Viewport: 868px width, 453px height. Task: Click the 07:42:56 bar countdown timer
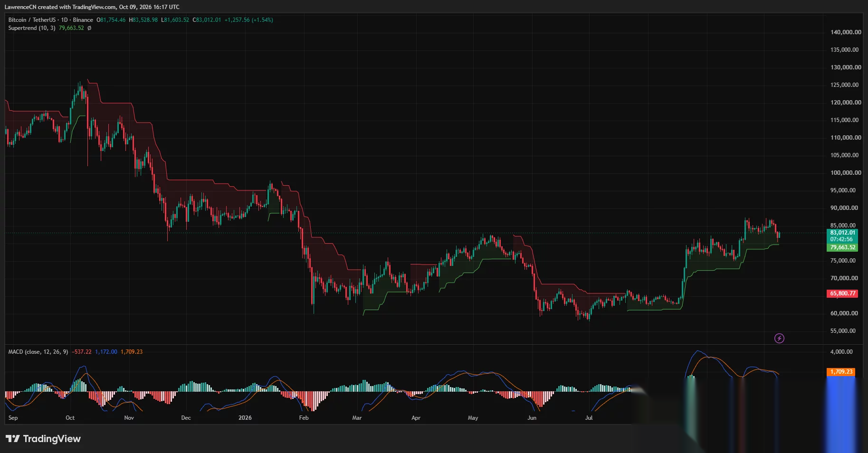point(842,239)
